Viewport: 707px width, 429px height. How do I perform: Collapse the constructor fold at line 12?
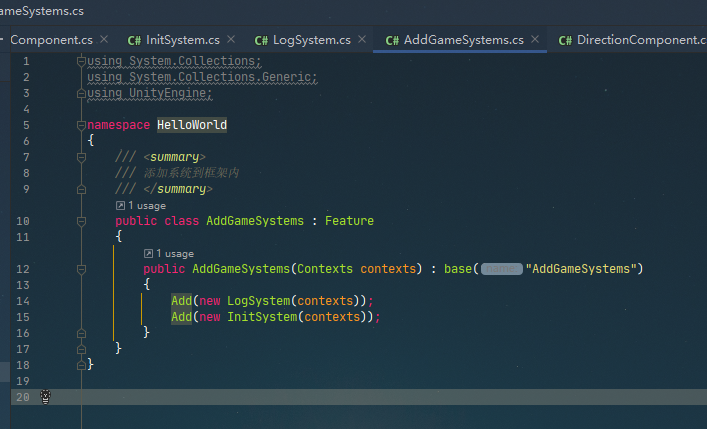81,269
